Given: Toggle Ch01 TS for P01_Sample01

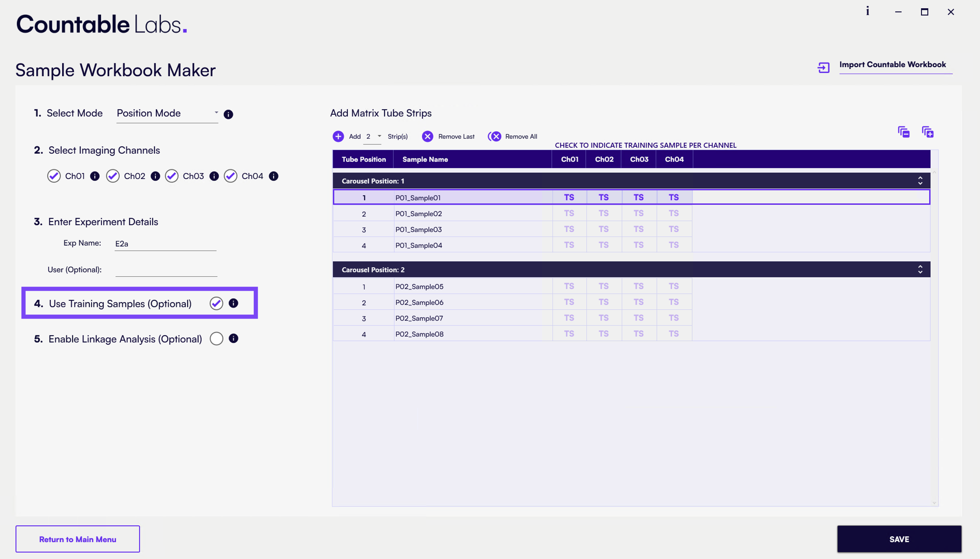Looking at the screenshot, I should click(x=569, y=197).
